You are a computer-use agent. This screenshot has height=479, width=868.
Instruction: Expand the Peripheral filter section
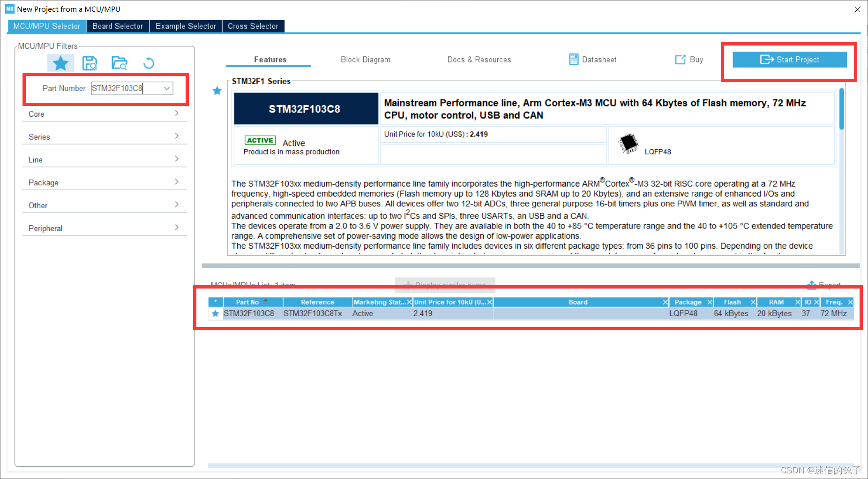[105, 228]
